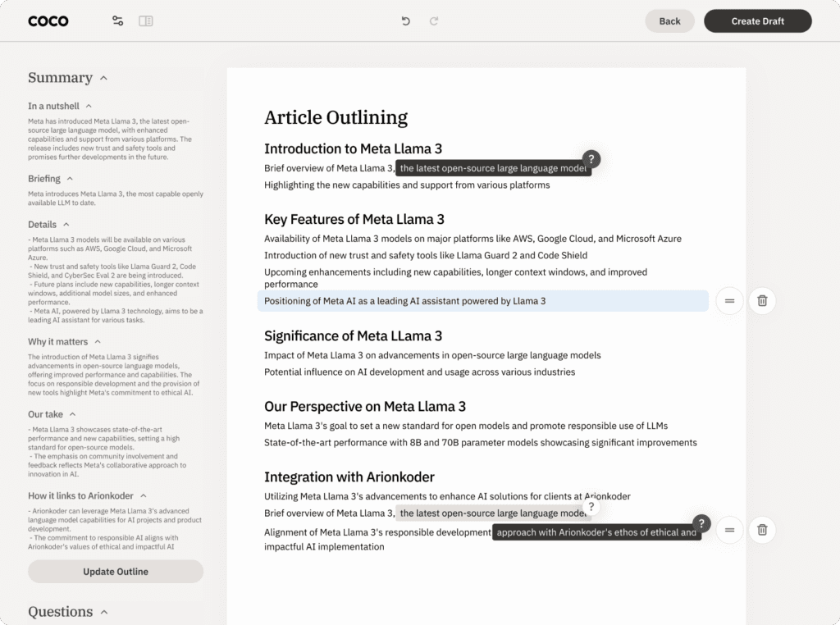
Task: Click the faded question mark in Integration section
Action: click(x=591, y=507)
